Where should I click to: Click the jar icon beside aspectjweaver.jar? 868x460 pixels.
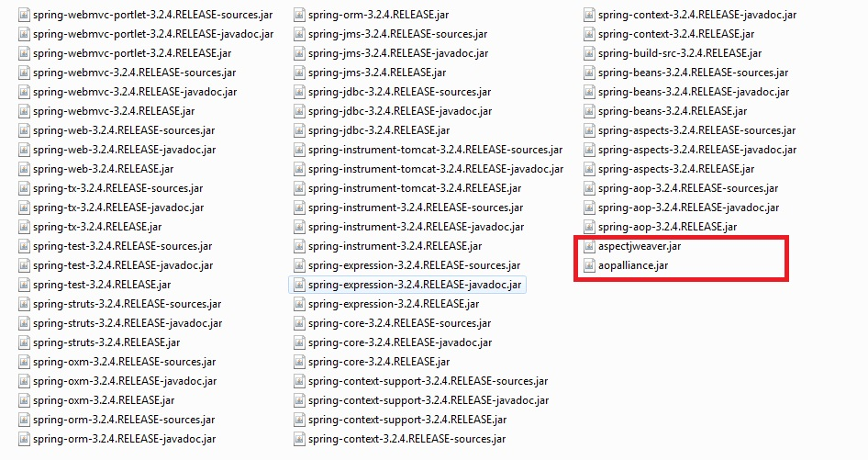[x=589, y=246]
